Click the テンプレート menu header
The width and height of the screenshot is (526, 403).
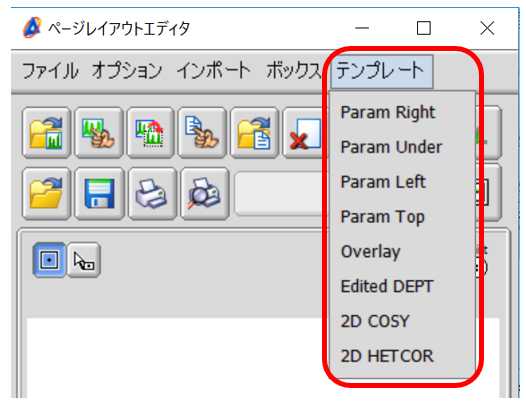coord(381,71)
